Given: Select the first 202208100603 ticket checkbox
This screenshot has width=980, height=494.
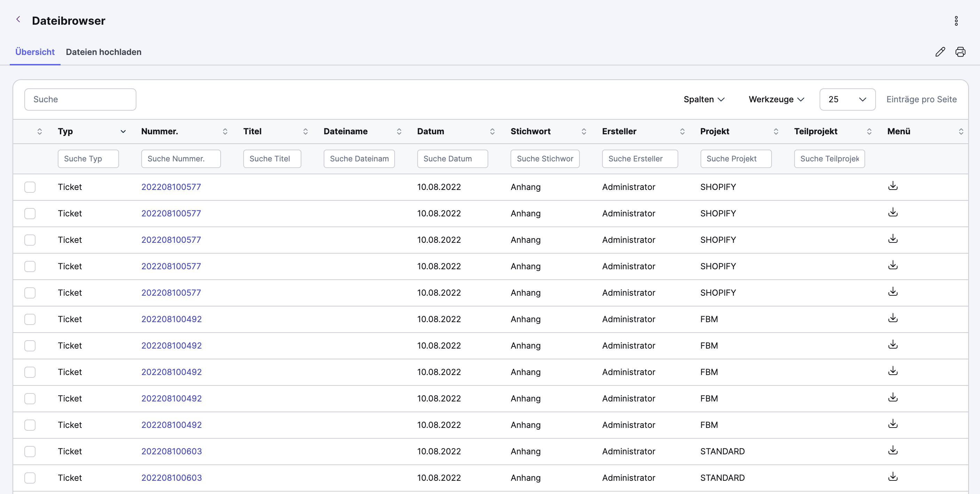Looking at the screenshot, I should point(30,452).
